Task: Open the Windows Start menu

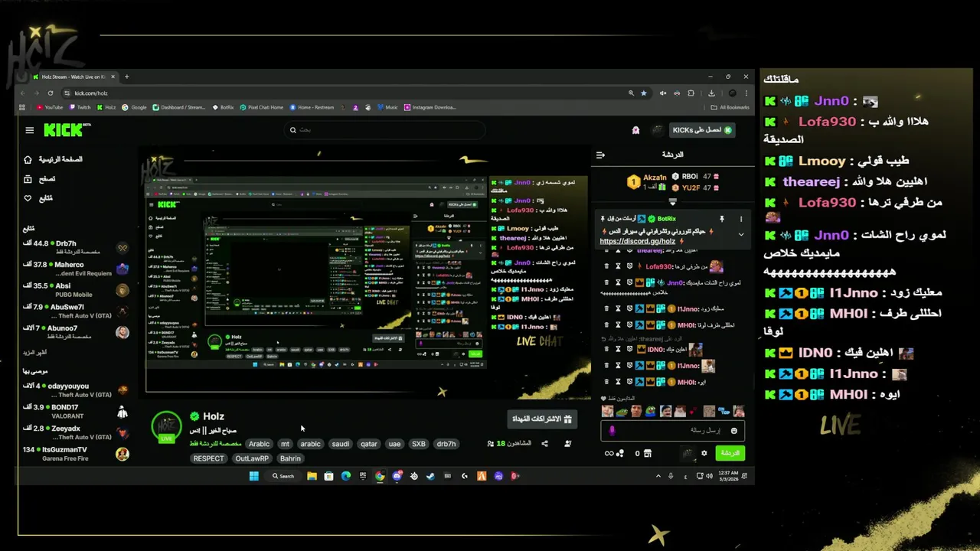Action: click(x=254, y=476)
